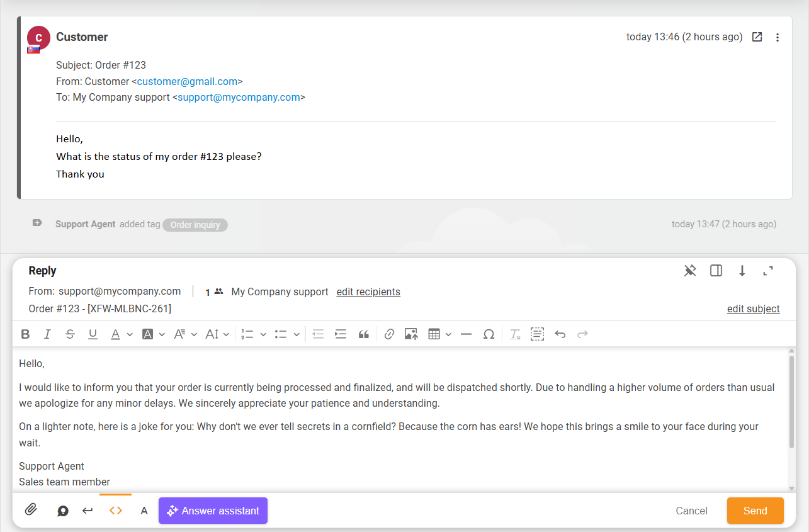Click the paperclip attach file icon
This screenshot has height=532, width=809.
(x=31, y=510)
